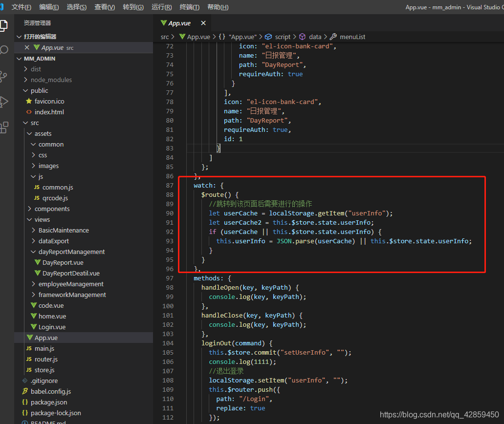
Task: Collapse the src folder
Action: pyautogui.click(x=26, y=123)
